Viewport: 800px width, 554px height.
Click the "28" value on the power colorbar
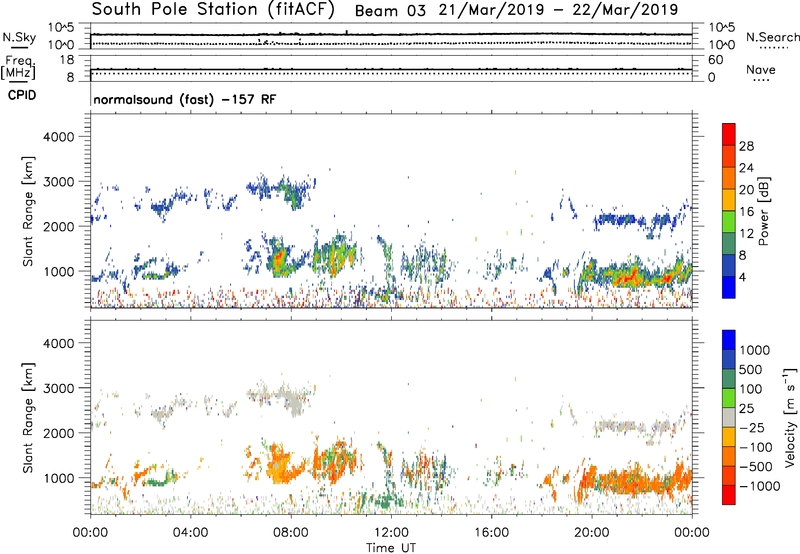pyautogui.click(x=746, y=146)
